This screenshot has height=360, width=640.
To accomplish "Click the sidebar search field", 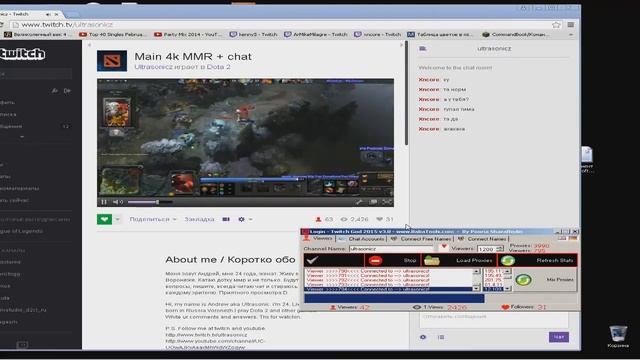I will 36,74.
